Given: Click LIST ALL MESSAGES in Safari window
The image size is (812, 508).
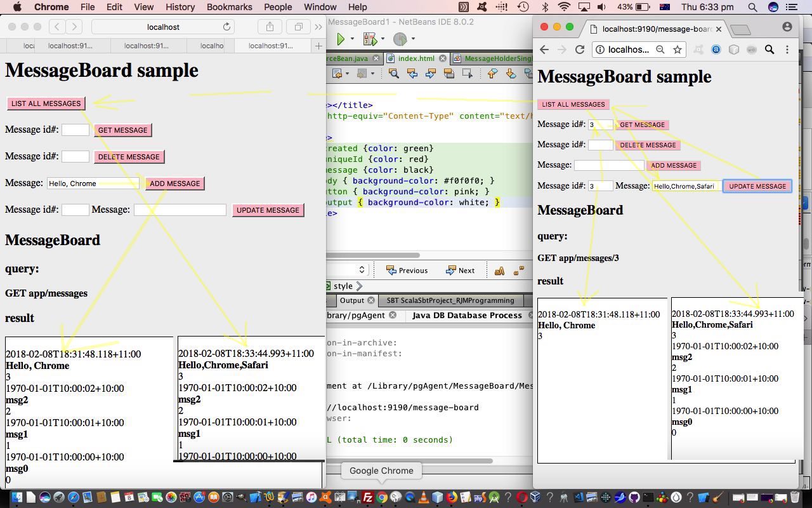Looking at the screenshot, I should (x=46, y=104).
